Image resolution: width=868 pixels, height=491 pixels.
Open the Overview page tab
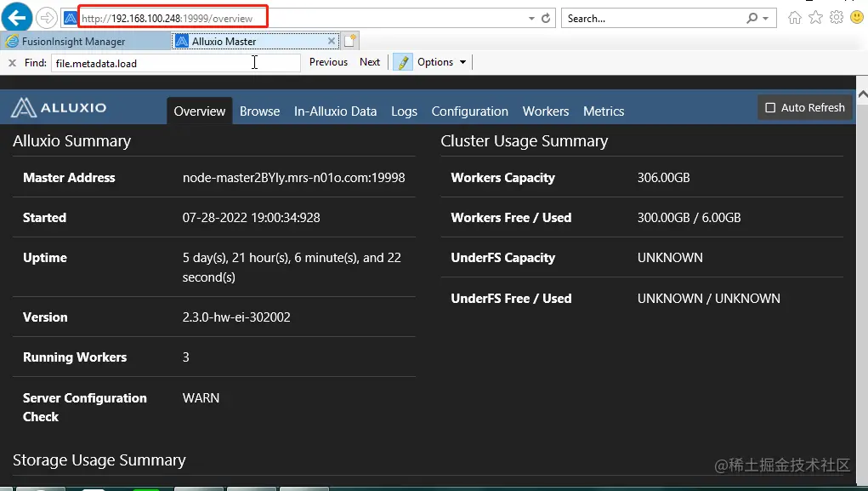200,111
